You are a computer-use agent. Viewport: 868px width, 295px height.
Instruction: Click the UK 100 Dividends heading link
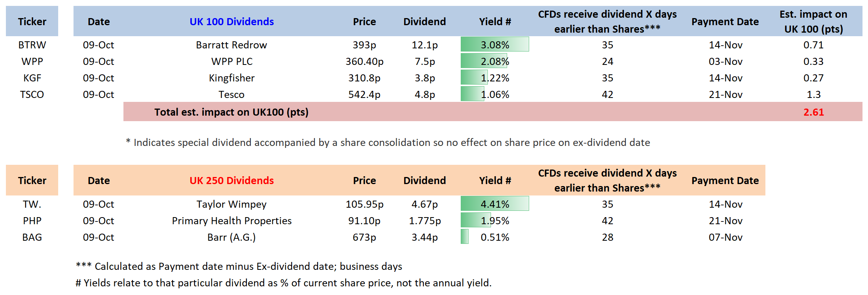point(232,22)
